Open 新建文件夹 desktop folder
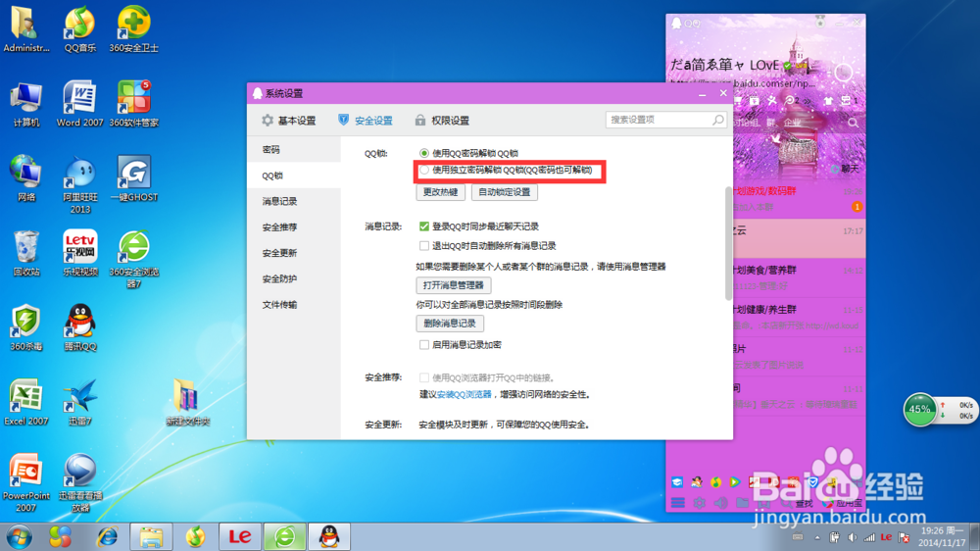The width and height of the screenshot is (980, 551). pos(187,403)
